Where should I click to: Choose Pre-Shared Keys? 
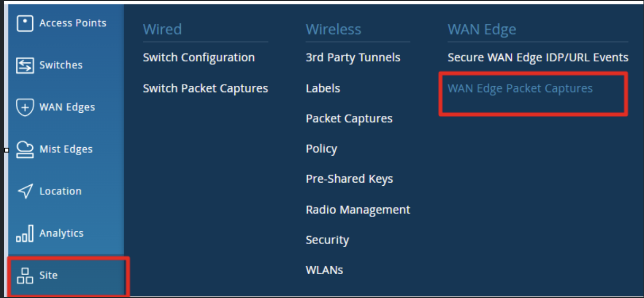coord(349,179)
